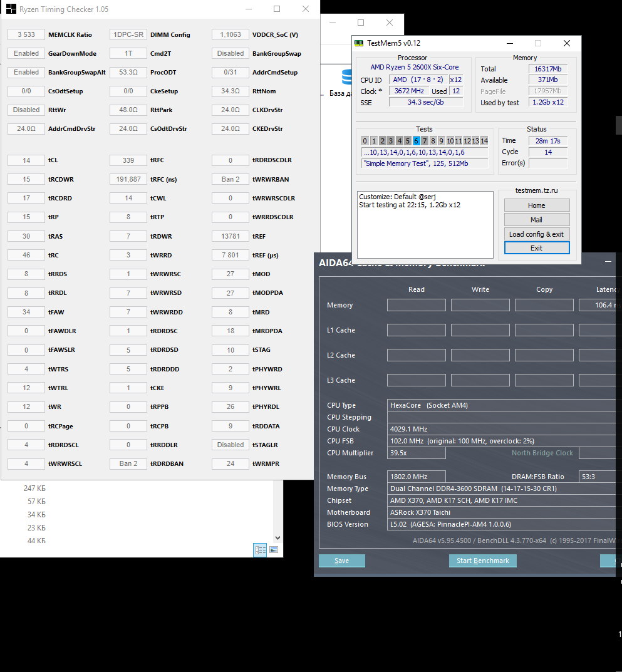Viewport: 622px width, 672px height.
Task: Click the tFAW value 34 field
Action: (x=26, y=312)
